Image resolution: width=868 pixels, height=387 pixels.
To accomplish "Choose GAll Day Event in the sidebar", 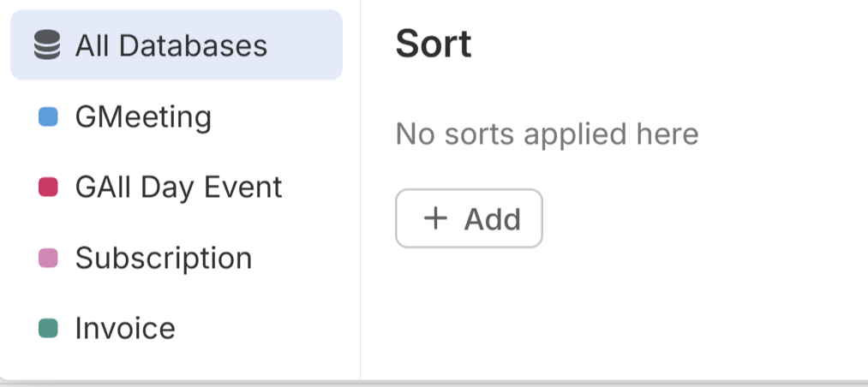I will [x=178, y=187].
